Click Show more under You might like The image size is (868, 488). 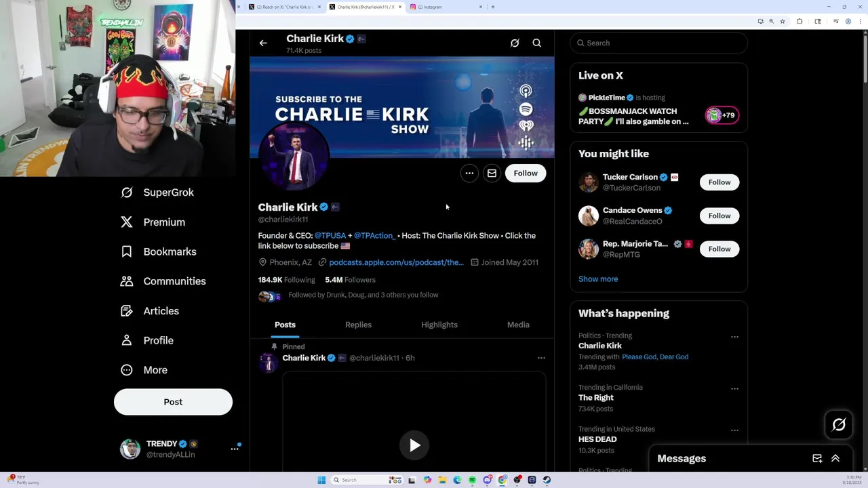pyautogui.click(x=598, y=279)
